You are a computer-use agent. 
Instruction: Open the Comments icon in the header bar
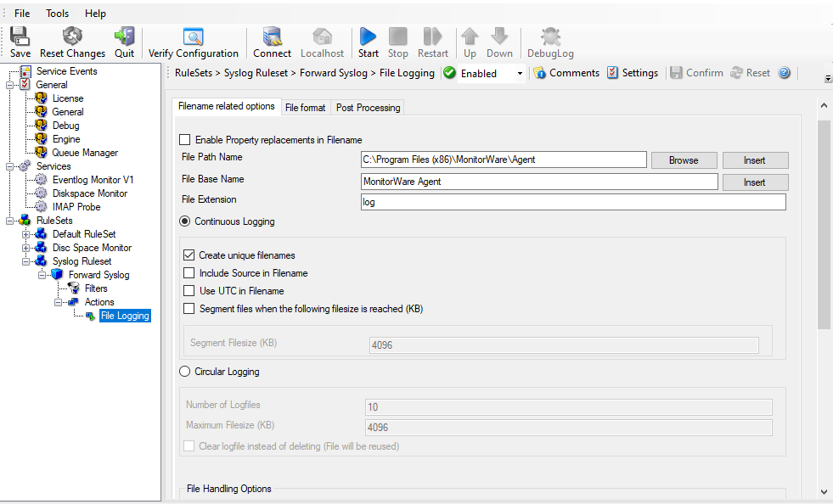click(x=538, y=73)
